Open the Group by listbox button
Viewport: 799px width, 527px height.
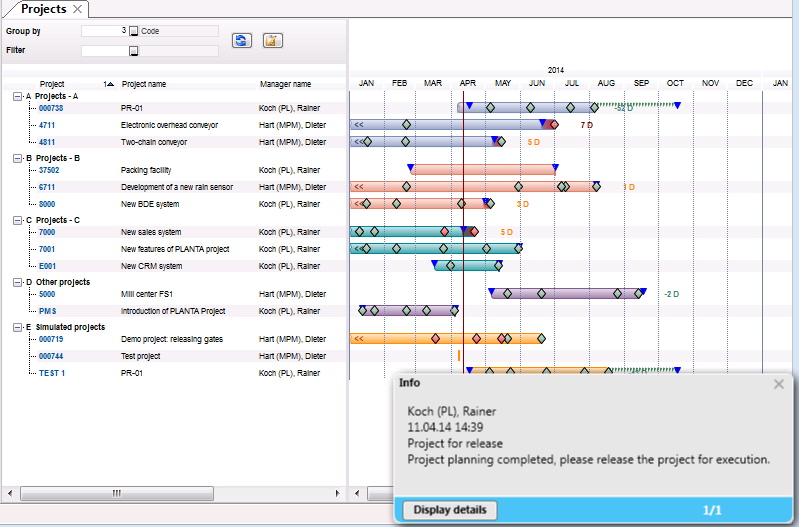134,31
